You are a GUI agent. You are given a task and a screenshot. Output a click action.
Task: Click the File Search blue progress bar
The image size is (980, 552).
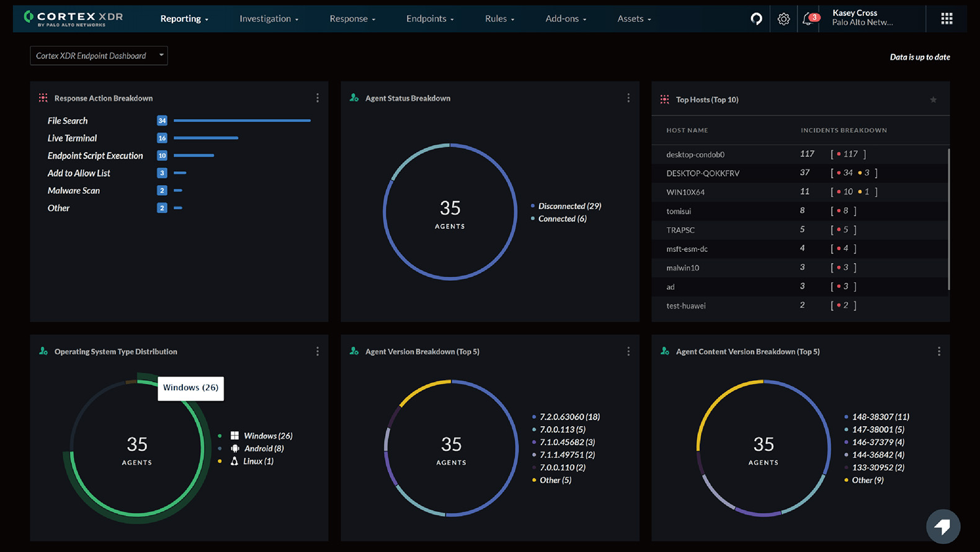242,121
